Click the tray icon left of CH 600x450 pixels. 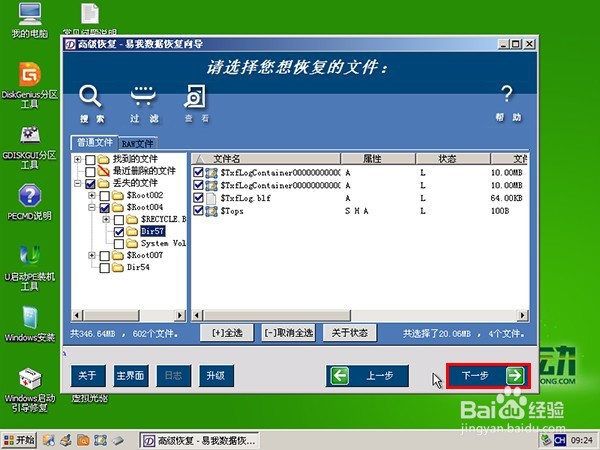click(546, 440)
